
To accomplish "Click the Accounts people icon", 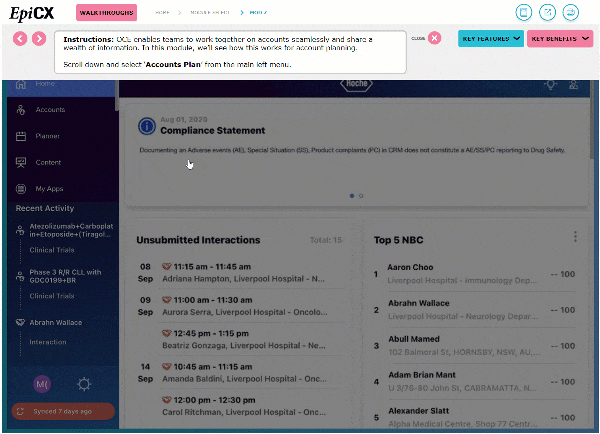I will click(x=21, y=110).
